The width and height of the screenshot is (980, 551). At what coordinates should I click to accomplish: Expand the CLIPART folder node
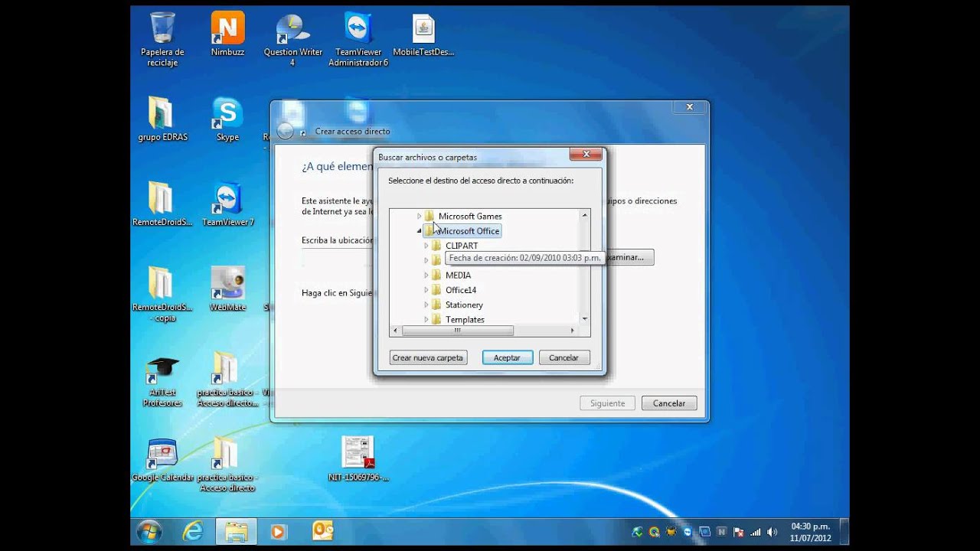tap(426, 246)
